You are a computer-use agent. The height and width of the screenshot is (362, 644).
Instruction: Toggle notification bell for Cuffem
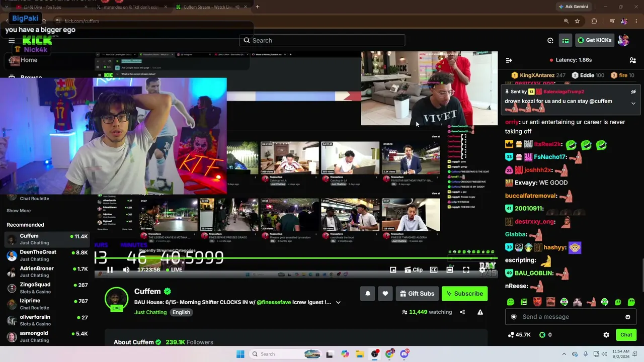[x=368, y=294]
